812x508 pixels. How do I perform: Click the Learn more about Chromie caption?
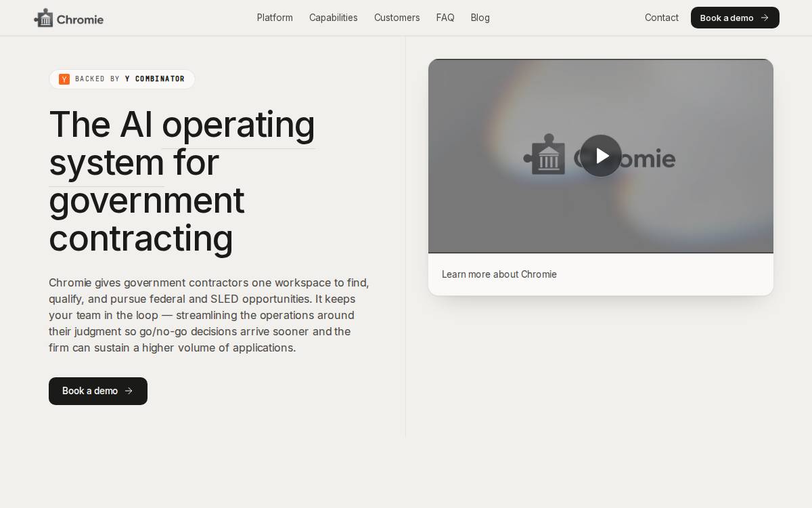tap(499, 274)
